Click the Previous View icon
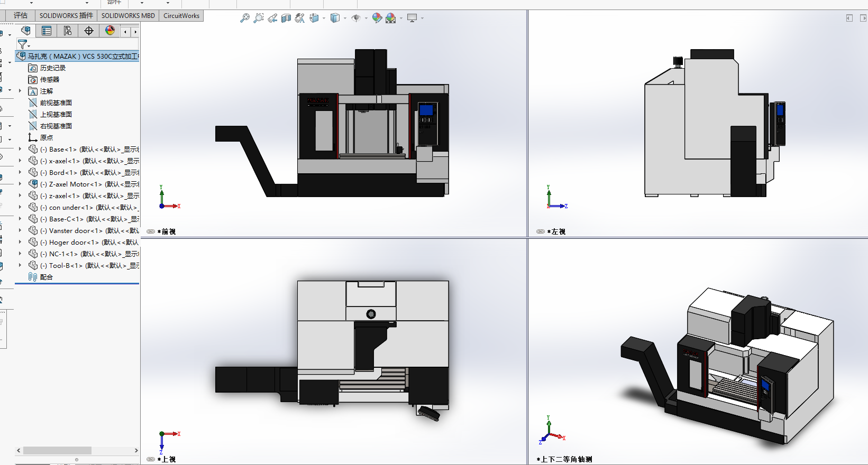Image resolution: width=868 pixels, height=465 pixels. click(272, 18)
